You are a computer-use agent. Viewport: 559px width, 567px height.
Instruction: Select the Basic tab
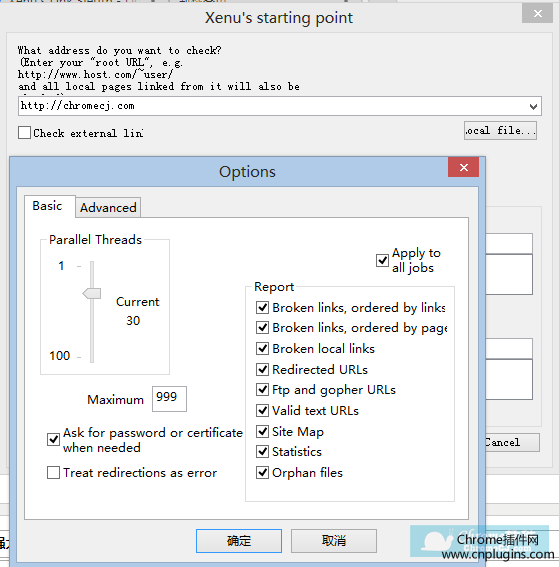click(49, 206)
